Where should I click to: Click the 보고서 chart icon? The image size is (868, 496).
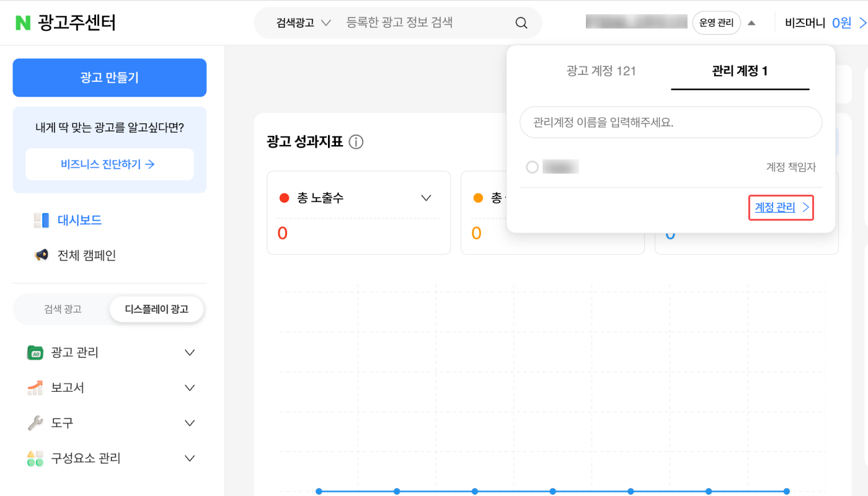point(35,387)
